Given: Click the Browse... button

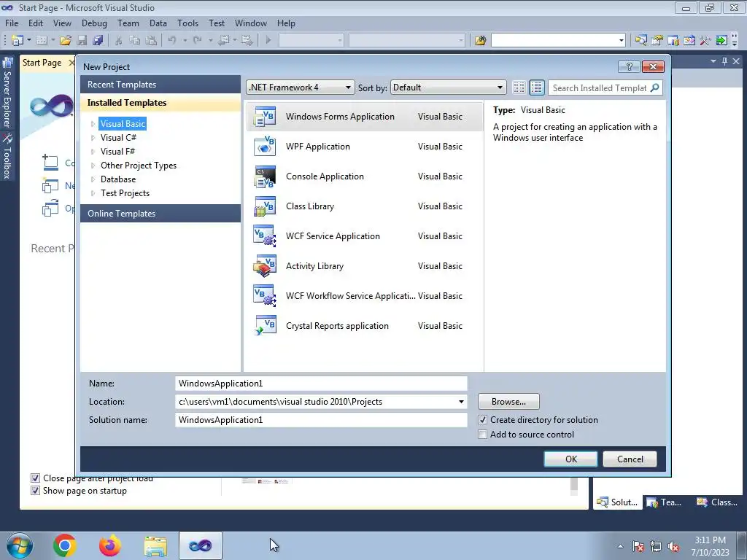Looking at the screenshot, I should (508, 402).
